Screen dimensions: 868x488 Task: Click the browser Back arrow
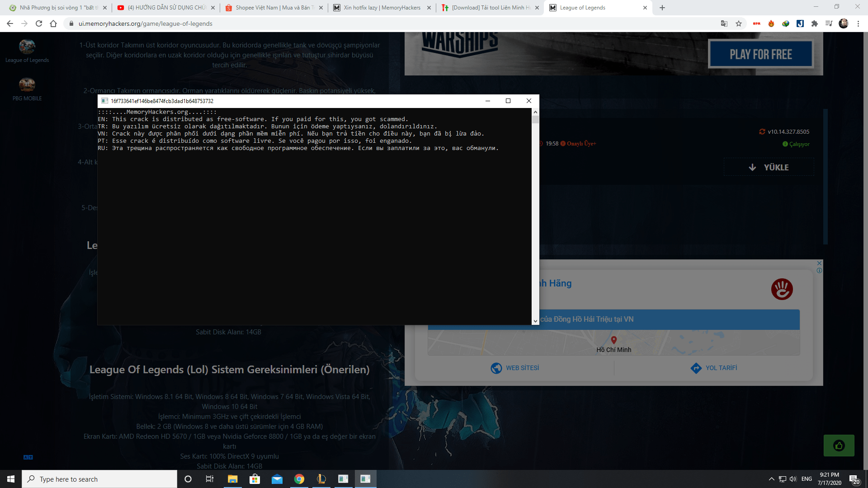point(10,23)
